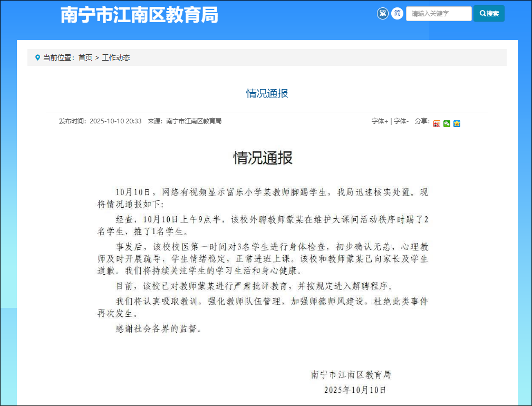Click the 来源：南宁市江南区教育局 text
532x406 pixels.
point(185,121)
